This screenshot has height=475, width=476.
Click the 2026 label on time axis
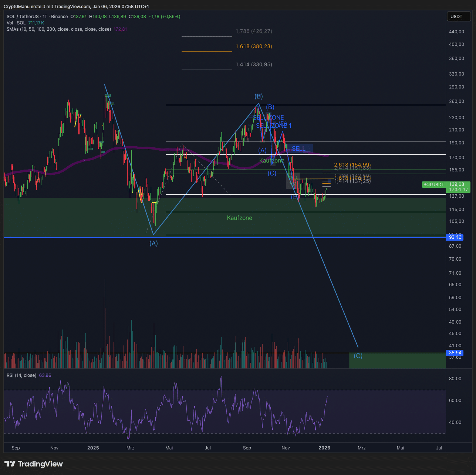pyautogui.click(x=324, y=448)
